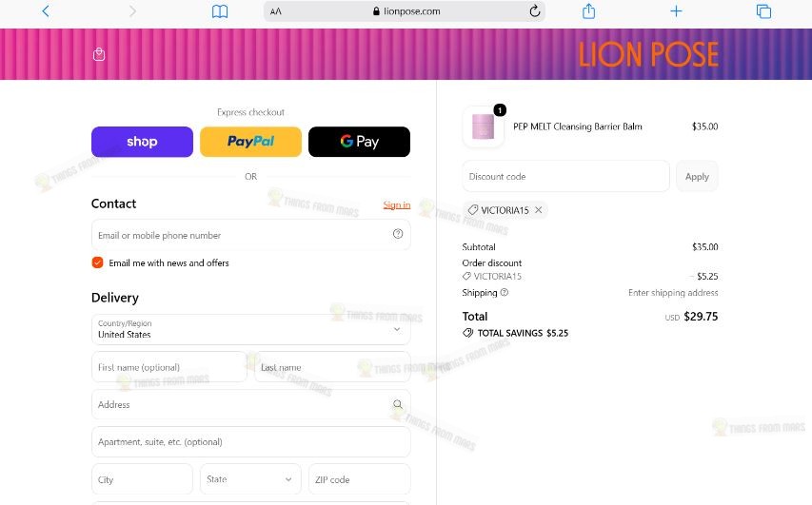
Task: Click the Express checkout heading
Action: click(x=250, y=112)
